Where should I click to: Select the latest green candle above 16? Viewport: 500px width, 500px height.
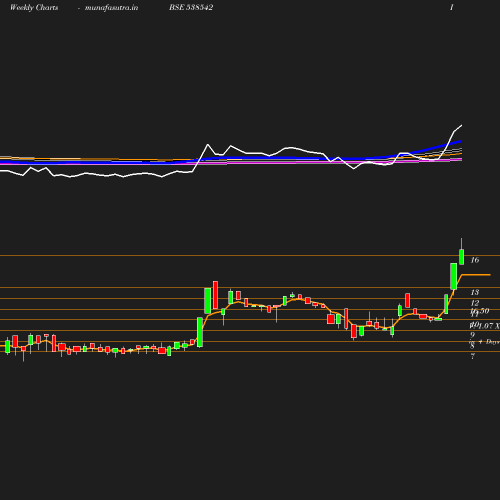point(462,257)
